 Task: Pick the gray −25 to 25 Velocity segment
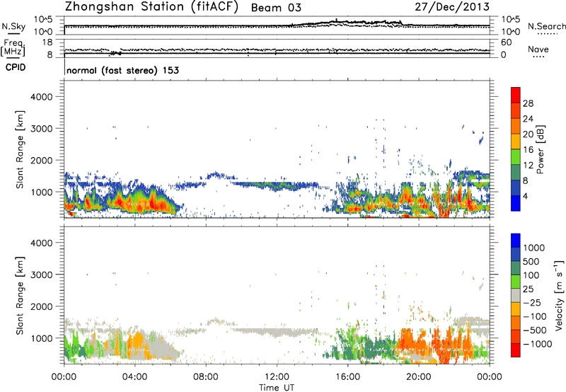click(516, 295)
